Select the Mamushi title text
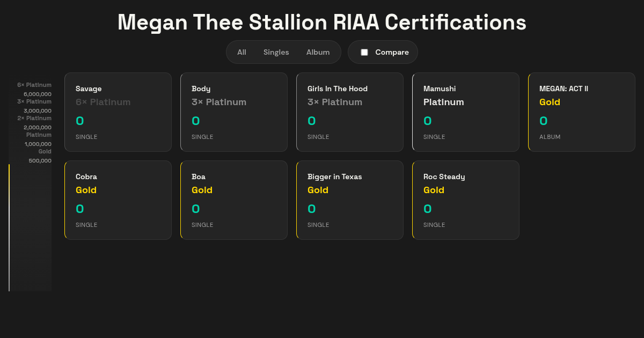This screenshot has width=644, height=338. pos(440,89)
